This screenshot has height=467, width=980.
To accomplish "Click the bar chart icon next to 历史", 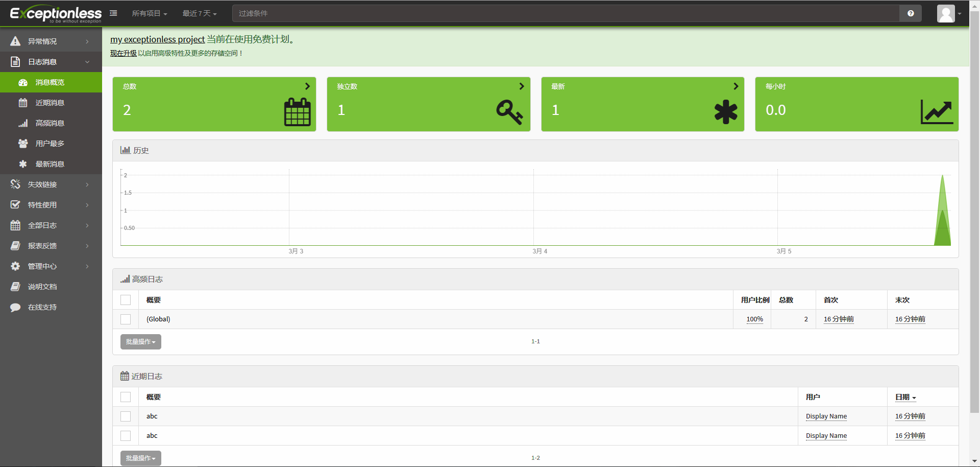I will click(x=125, y=150).
